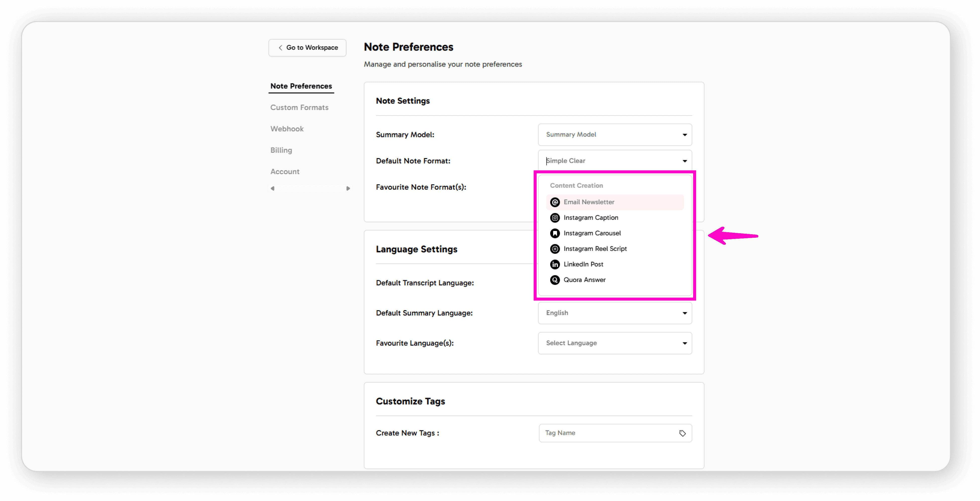Open the Account settings section

click(285, 171)
